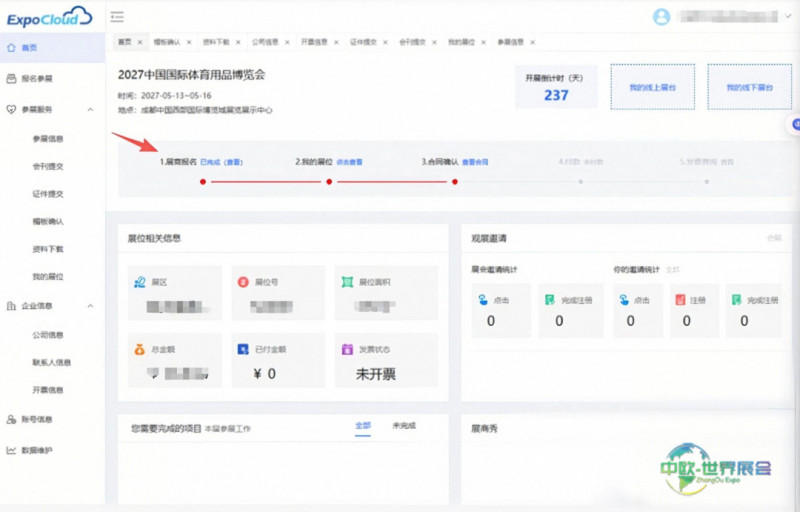Click the third red progress step dot
800x512 pixels.
(455, 182)
